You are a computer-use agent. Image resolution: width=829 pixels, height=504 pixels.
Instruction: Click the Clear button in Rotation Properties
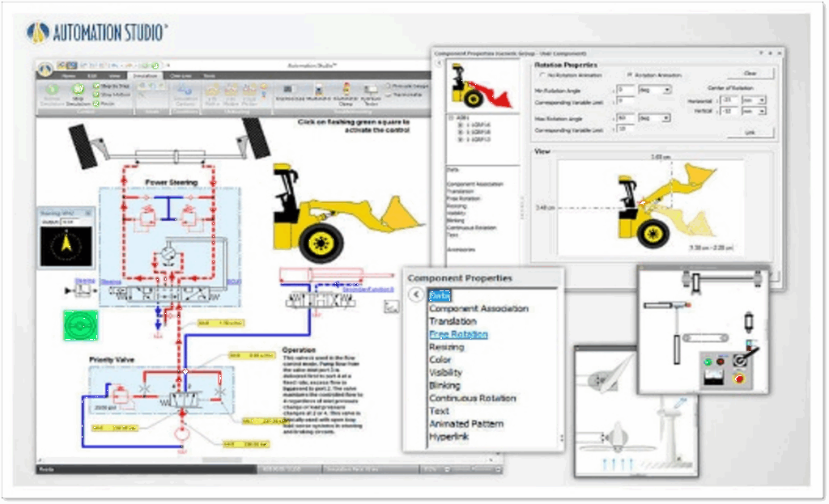tap(750, 74)
